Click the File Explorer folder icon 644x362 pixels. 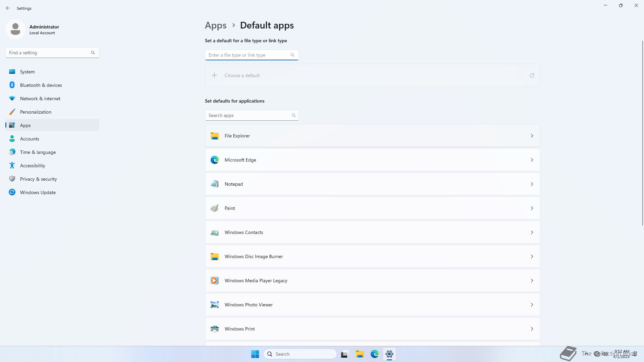click(215, 136)
